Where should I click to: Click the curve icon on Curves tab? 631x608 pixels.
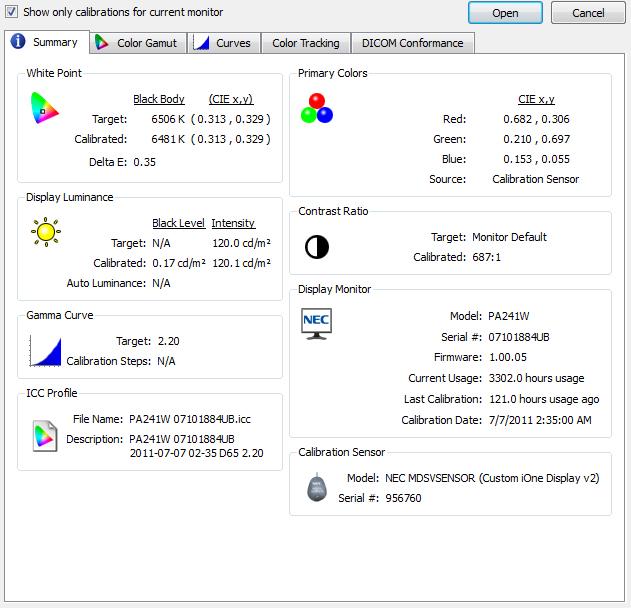201,42
